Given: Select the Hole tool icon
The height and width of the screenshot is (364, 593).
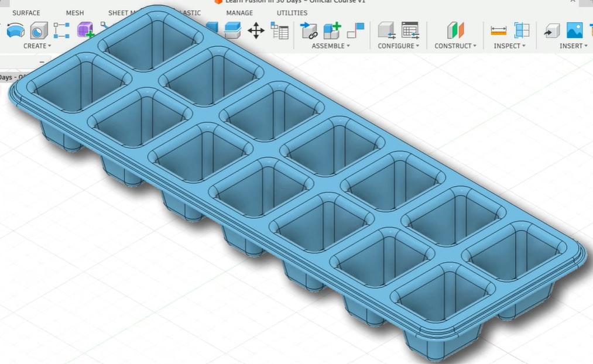Looking at the screenshot, I should pos(39,30).
